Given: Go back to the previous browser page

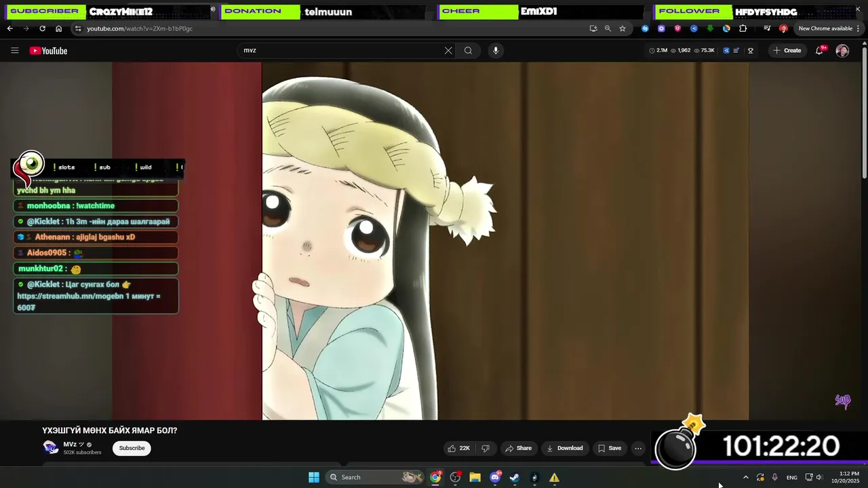Looking at the screenshot, I should pos(9,28).
